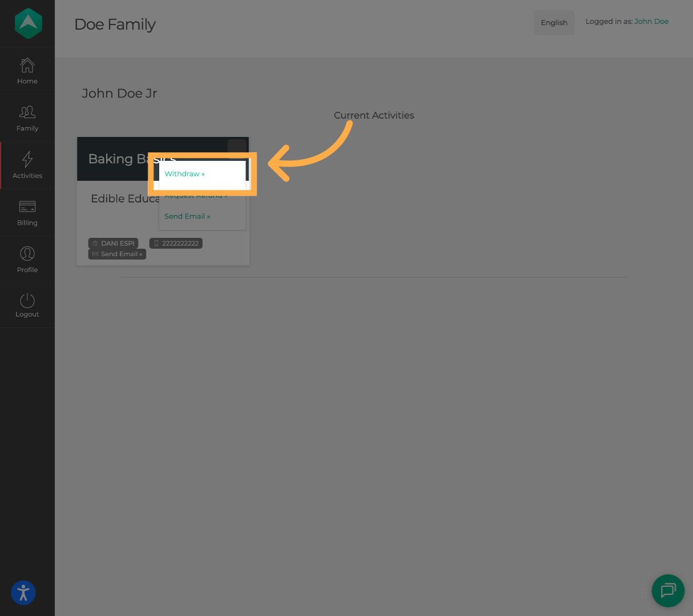Click the Send Email badge under DANI ESPI
The height and width of the screenshot is (616, 693).
[117, 254]
